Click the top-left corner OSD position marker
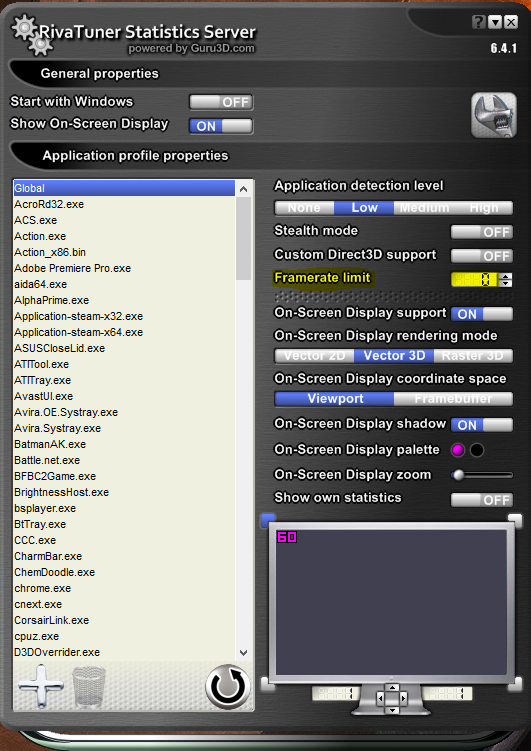The width and height of the screenshot is (531, 751). pyautogui.click(x=268, y=519)
